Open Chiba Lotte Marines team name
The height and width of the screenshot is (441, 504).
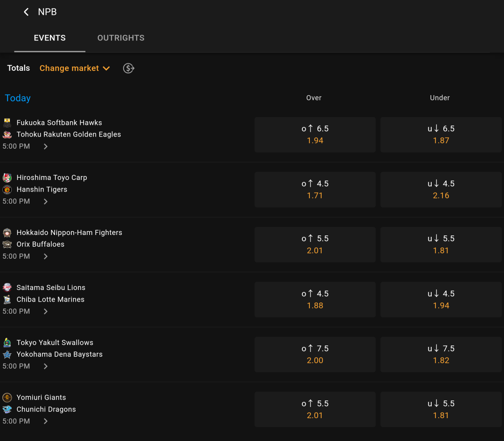50,299
